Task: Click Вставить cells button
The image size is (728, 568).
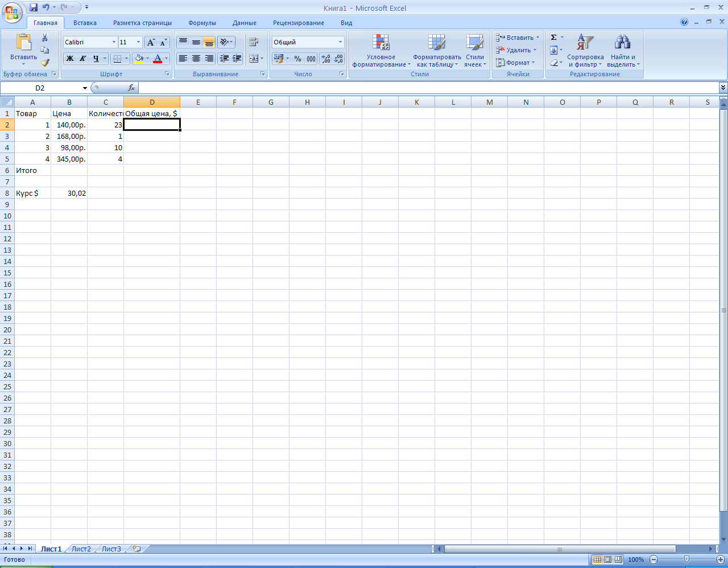Action: click(x=518, y=38)
